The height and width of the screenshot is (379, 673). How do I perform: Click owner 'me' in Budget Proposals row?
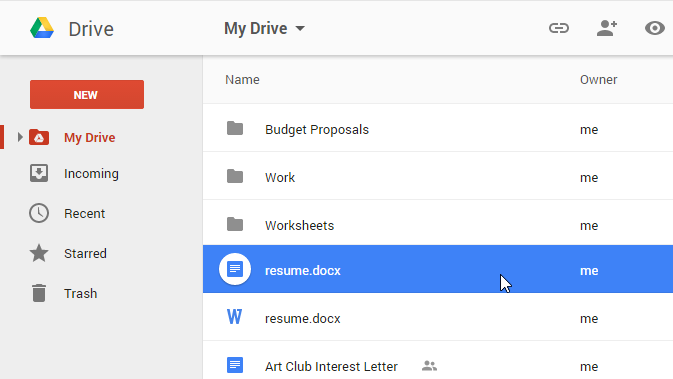589,130
